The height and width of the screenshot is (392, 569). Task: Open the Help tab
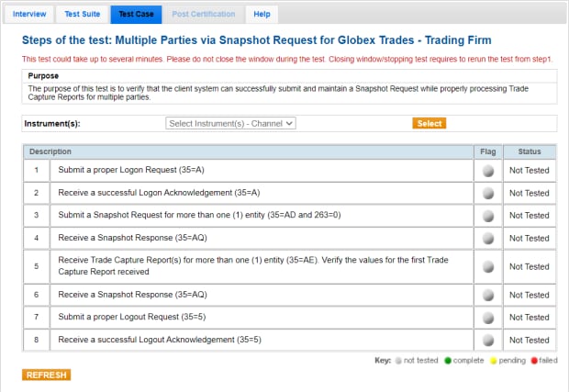point(262,15)
